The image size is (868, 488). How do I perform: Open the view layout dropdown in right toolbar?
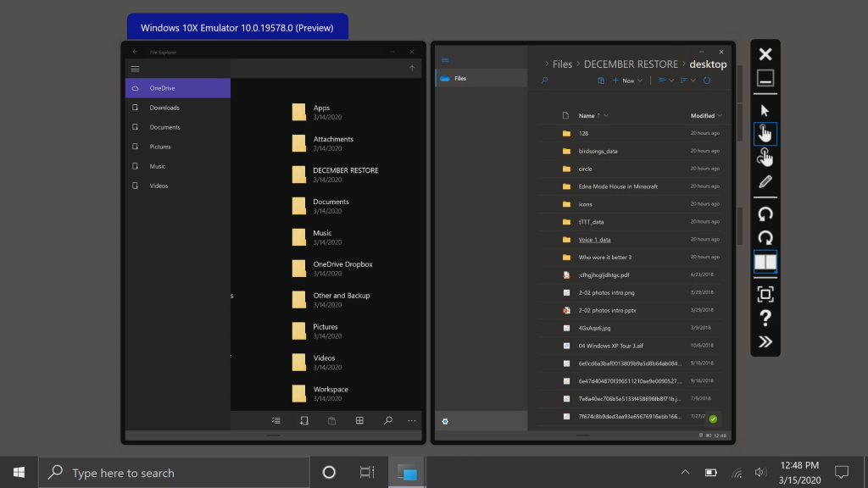point(666,80)
